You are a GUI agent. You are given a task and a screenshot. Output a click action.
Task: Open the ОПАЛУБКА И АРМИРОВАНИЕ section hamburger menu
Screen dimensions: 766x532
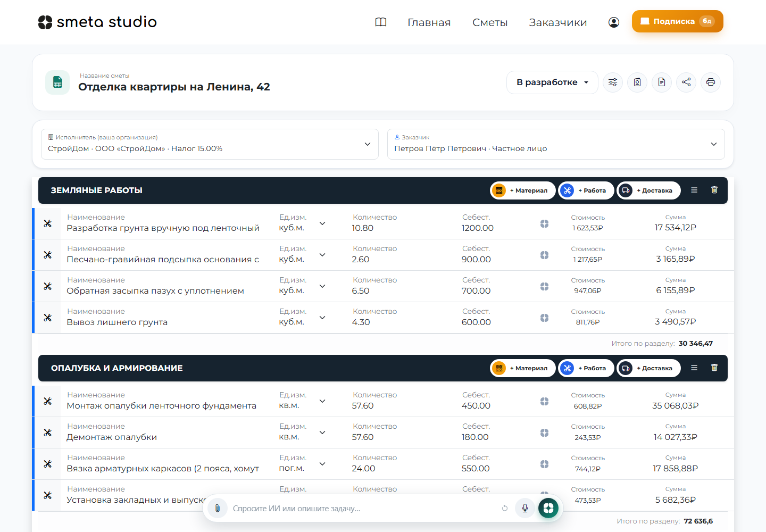tap(694, 368)
